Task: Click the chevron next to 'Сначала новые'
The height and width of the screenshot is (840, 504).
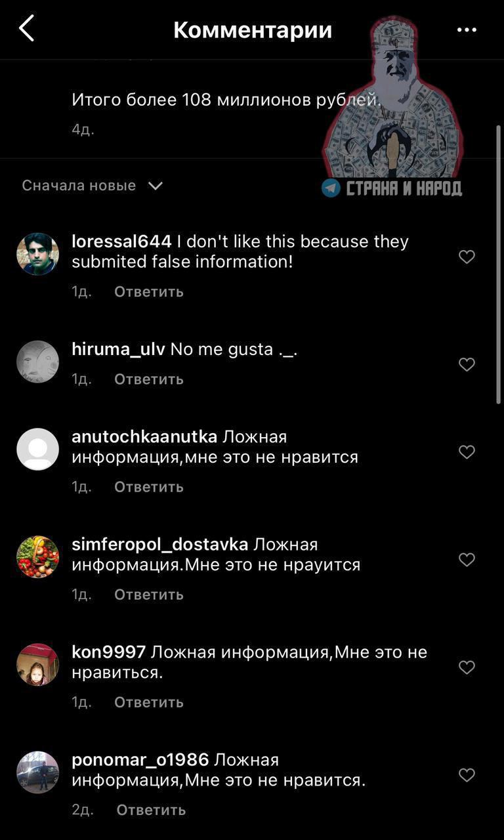Action: [156, 186]
